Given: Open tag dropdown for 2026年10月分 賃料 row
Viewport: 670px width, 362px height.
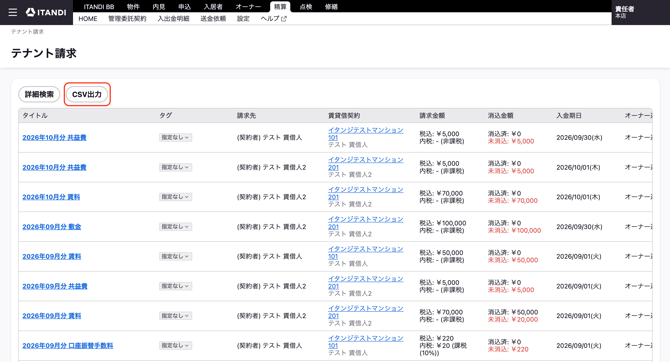Looking at the screenshot, I should pos(175,197).
